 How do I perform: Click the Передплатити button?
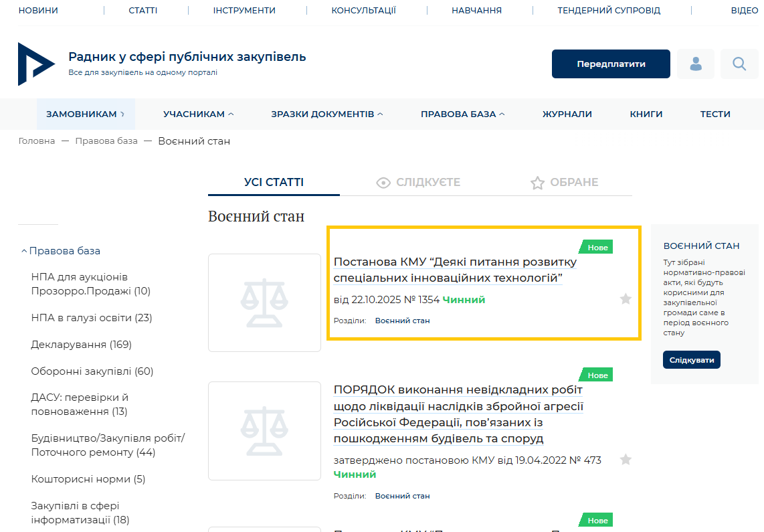pyautogui.click(x=611, y=64)
